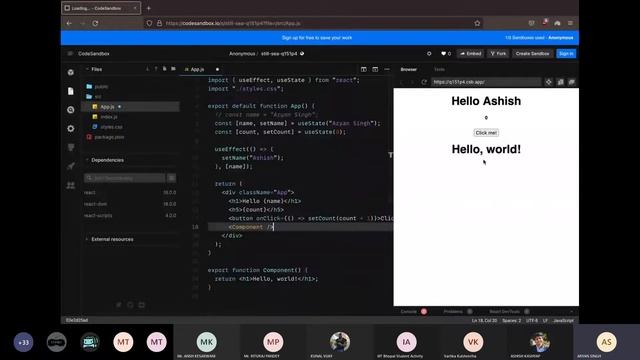640x360 pixels.
Task: Open the file Explorer sidebar icon
Action: point(71,91)
